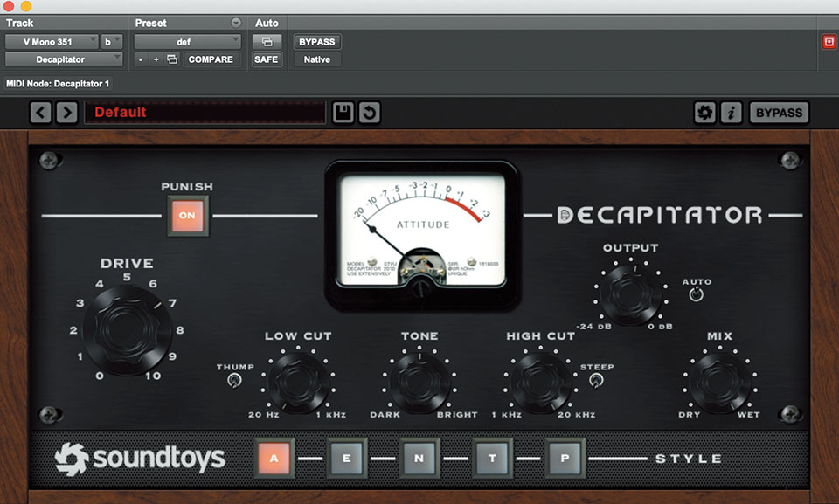Open the 'def' preset dropdown
This screenshot has height=504, width=839.
point(187,42)
